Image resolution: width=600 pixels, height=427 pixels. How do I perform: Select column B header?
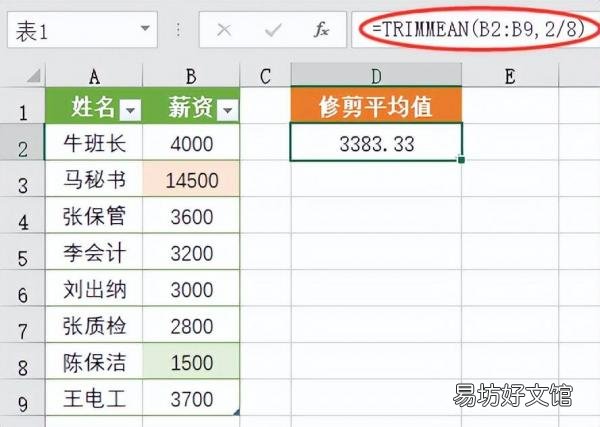191,76
